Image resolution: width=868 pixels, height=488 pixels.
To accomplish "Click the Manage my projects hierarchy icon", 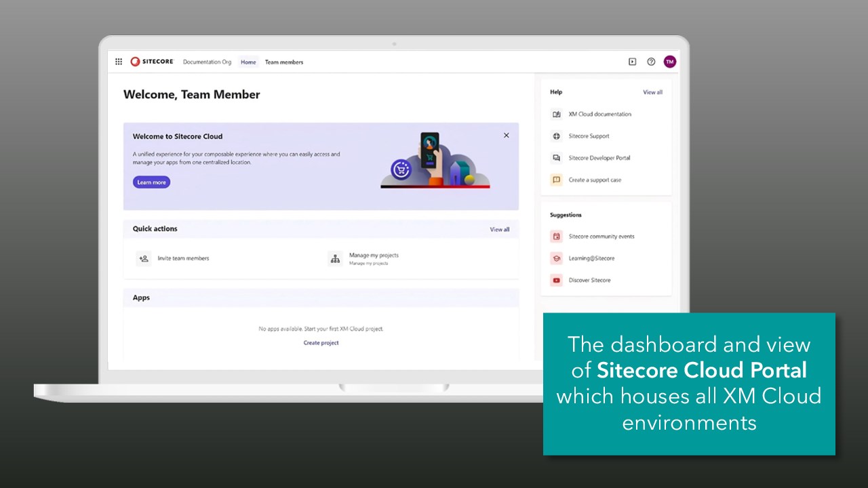I will [335, 258].
